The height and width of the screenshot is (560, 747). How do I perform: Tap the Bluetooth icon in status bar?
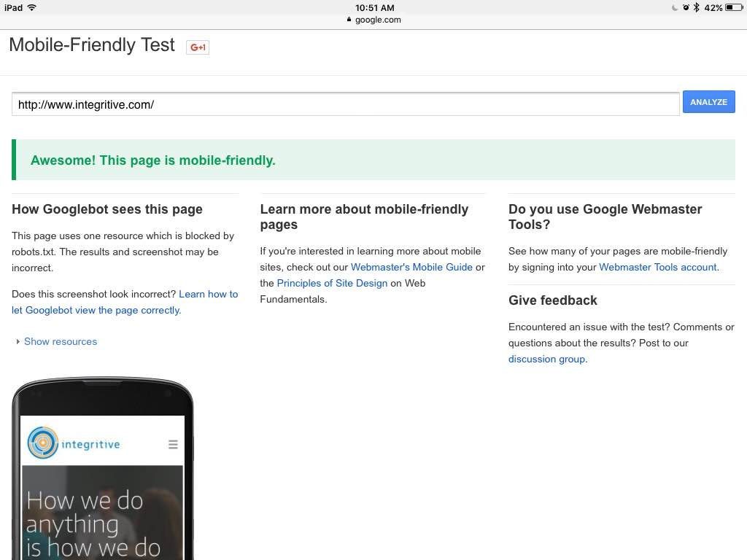coord(697,7)
